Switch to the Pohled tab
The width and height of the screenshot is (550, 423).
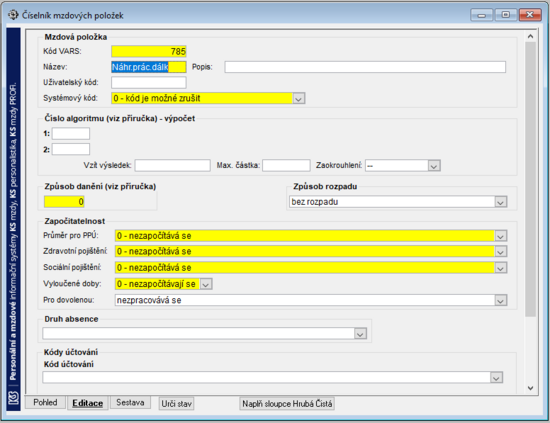[45, 402]
